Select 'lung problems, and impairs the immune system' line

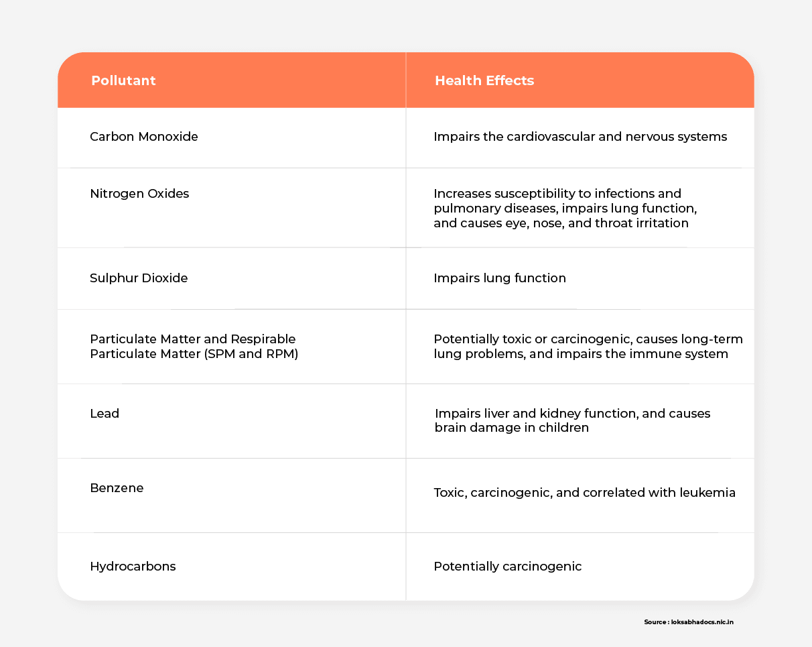pos(581,353)
